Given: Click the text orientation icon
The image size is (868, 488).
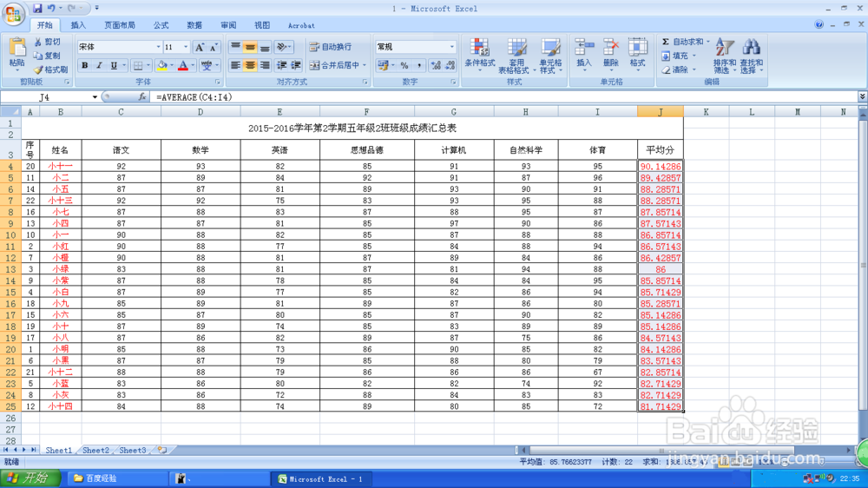Looking at the screenshot, I should (x=282, y=47).
